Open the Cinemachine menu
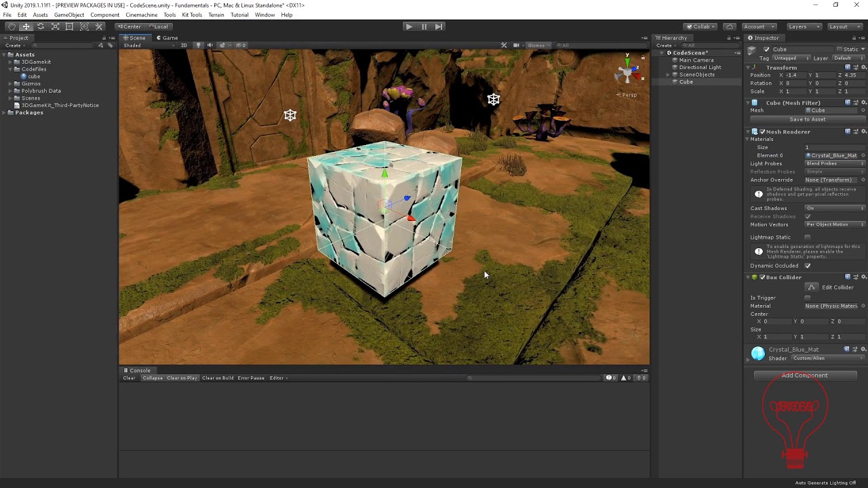The height and width of the screenshot is (488, 868). click(x=142, y=15)
